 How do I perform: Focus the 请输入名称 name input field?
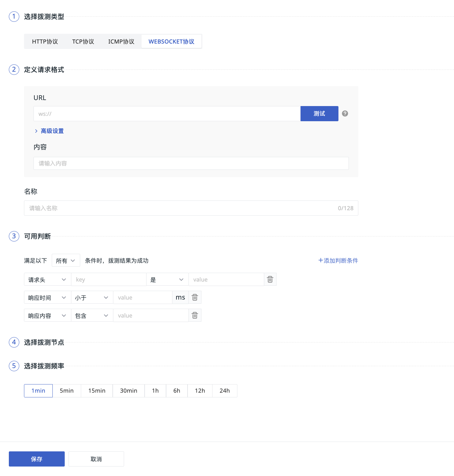[x=180, y=208]
